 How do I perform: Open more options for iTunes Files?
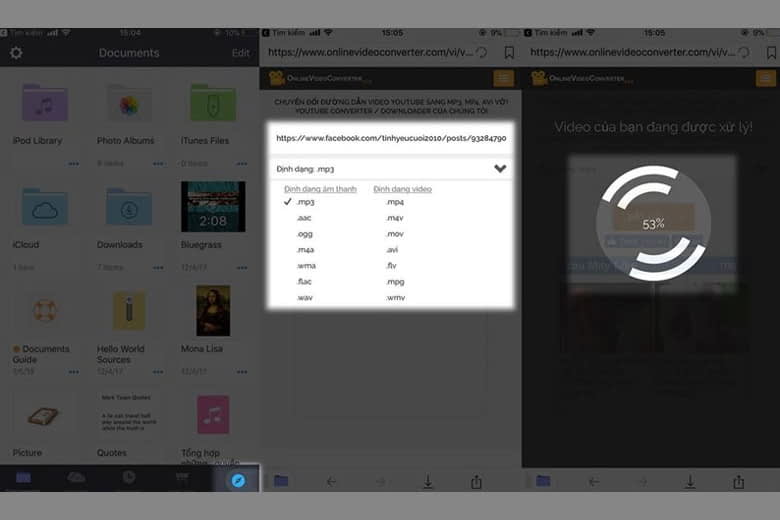coord(242,164)
